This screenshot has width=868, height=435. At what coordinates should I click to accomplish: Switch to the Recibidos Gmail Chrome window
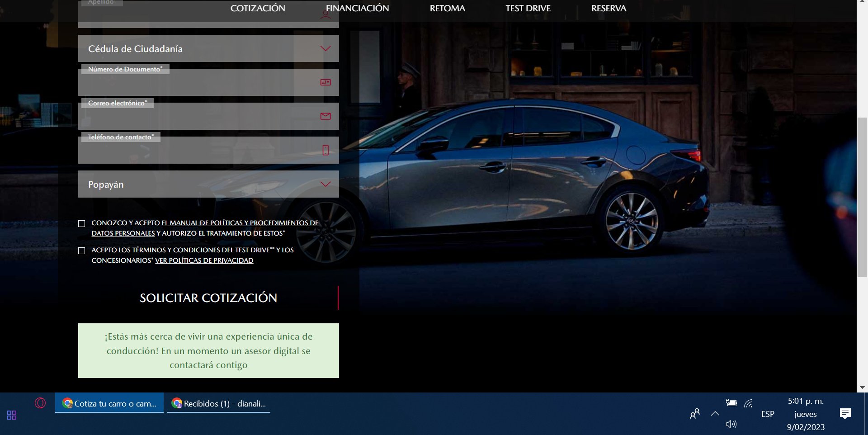[x=219, y=403]
